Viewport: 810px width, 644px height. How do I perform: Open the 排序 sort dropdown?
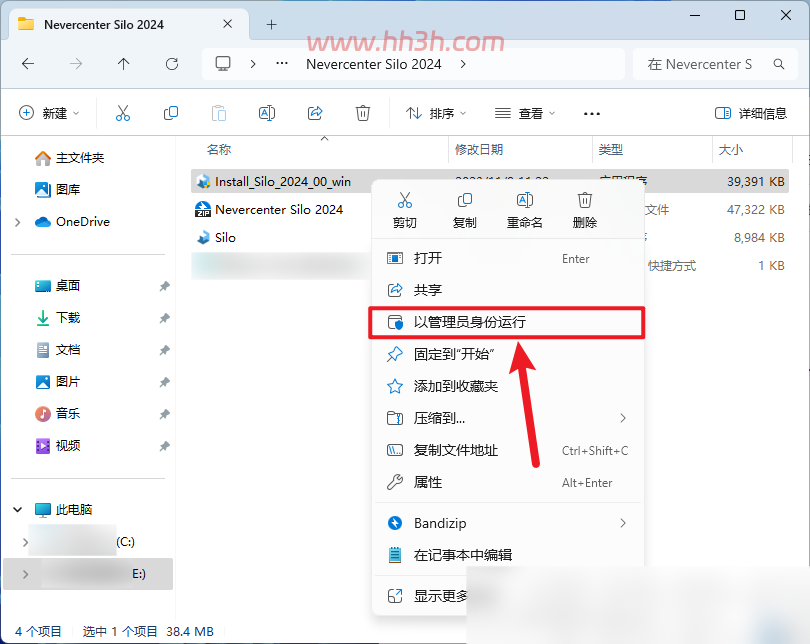[x=435, y=113]
